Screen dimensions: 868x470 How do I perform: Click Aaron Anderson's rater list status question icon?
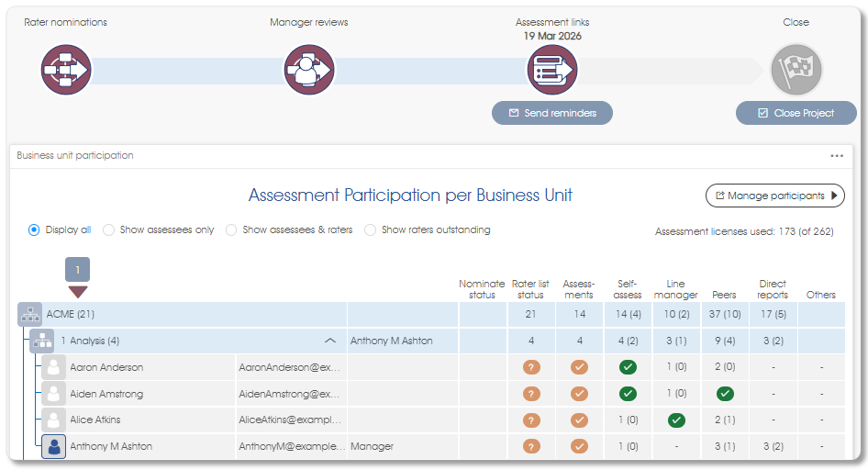tap(531, 367)
